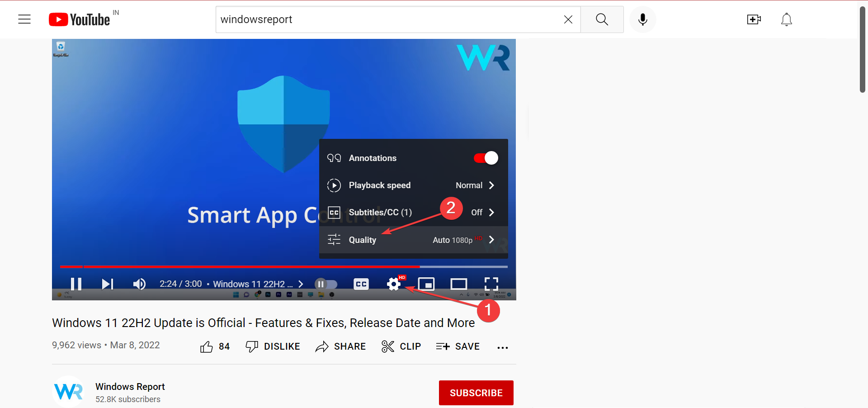Enable closed captions with the CC icon
868x408 pixels.
point(361,284)
